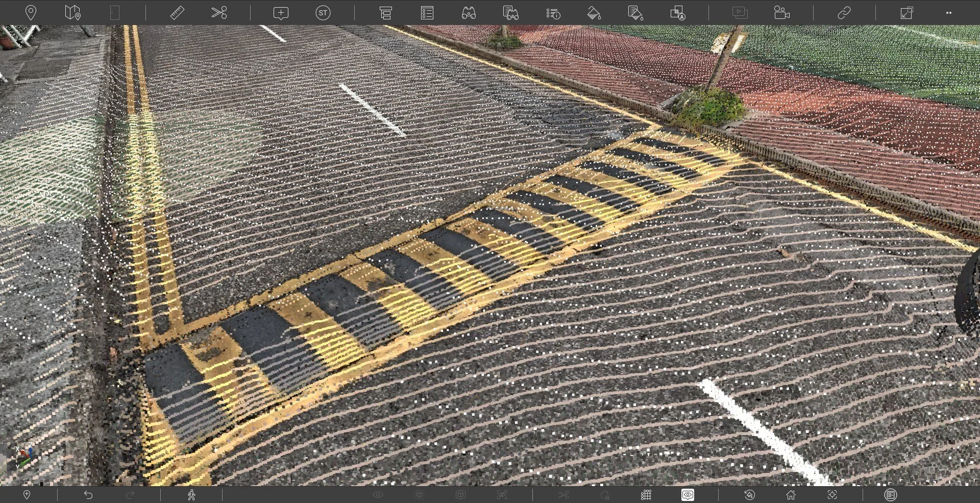Start screen recording with the video camera icon
Viewport: 980px width, 503px height.
(782, 13)
